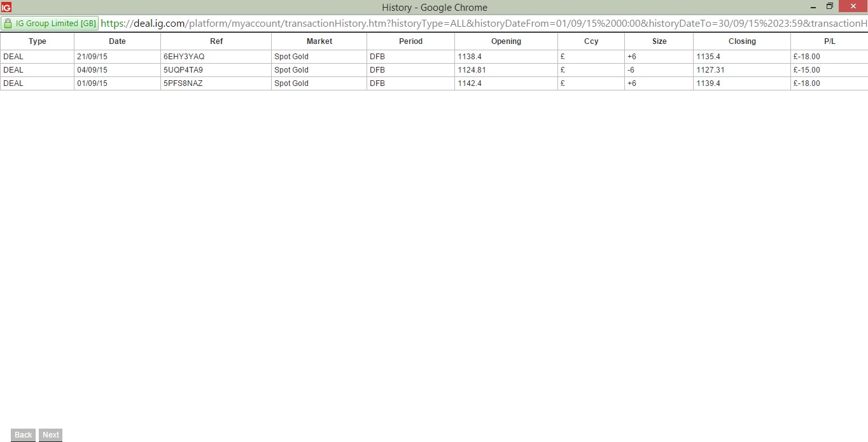The width and height of the screenshot is (868, 442).
Task: Click the P/L column header
Action: coord(829,41)
